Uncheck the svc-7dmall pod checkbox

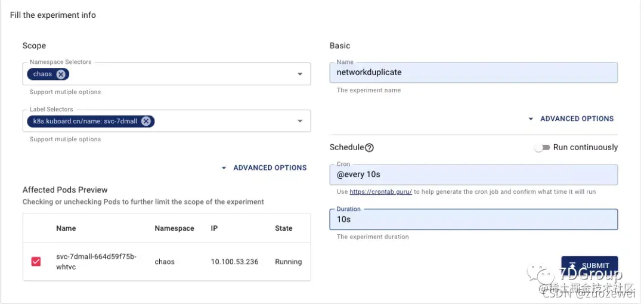[x=36, y=262]
